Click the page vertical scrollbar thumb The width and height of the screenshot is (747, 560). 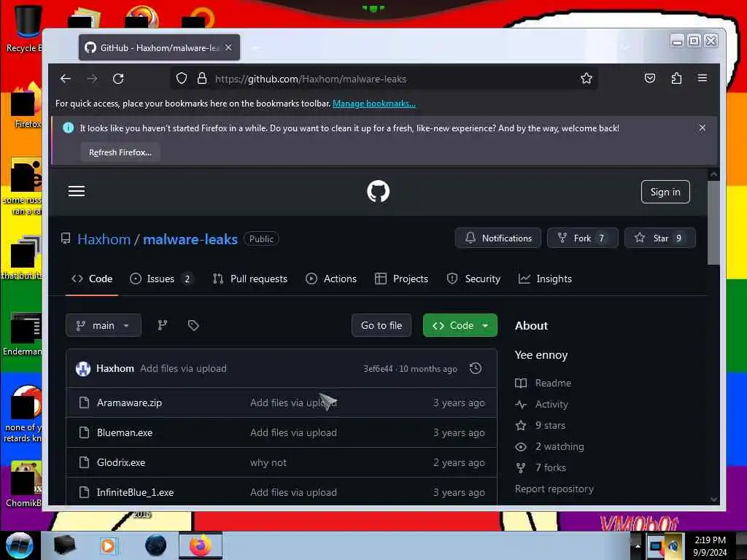click(x=713, y=223)
